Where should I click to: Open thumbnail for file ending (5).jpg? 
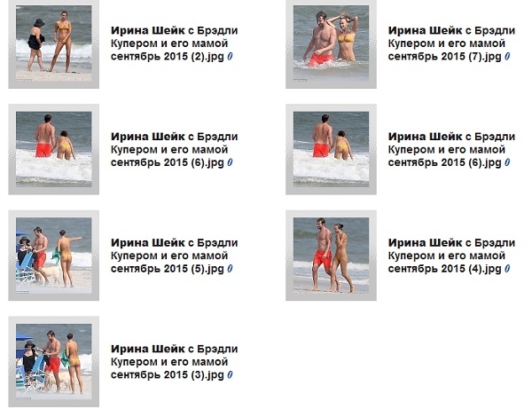[x=53, y=256]
